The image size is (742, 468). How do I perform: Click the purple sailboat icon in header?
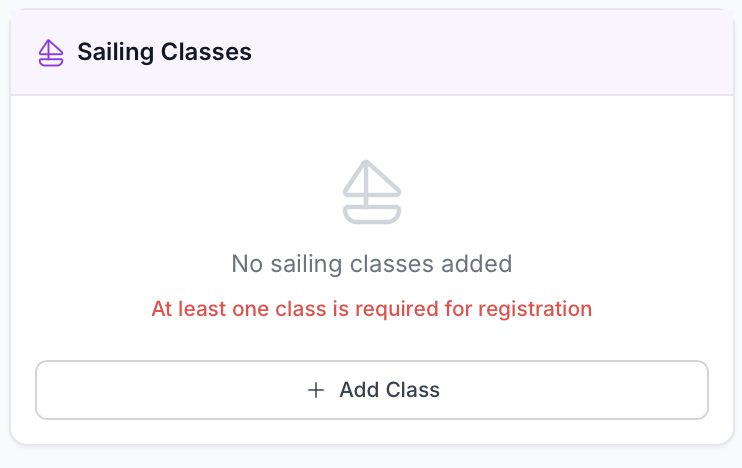[51, 53]
